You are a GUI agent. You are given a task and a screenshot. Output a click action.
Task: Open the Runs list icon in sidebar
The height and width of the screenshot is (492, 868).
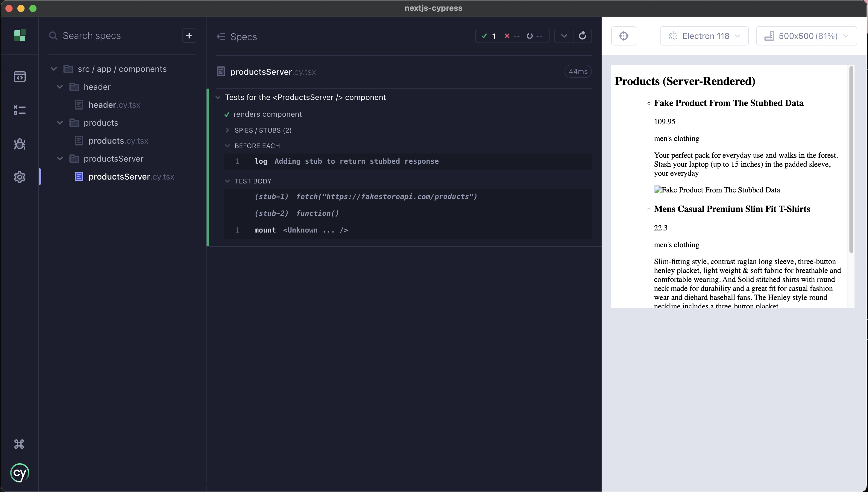[x=19, y=110]
